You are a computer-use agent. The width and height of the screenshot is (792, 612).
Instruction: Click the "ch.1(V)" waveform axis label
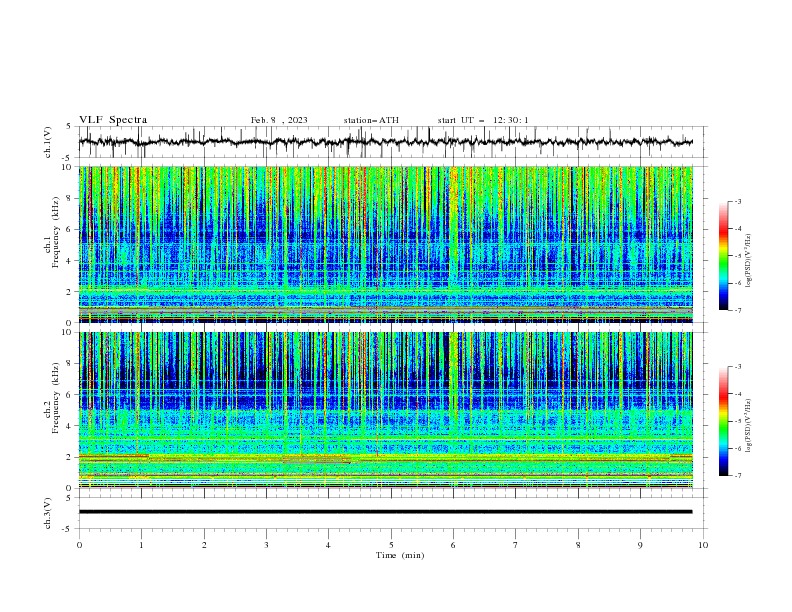click(x=48, y=142)
